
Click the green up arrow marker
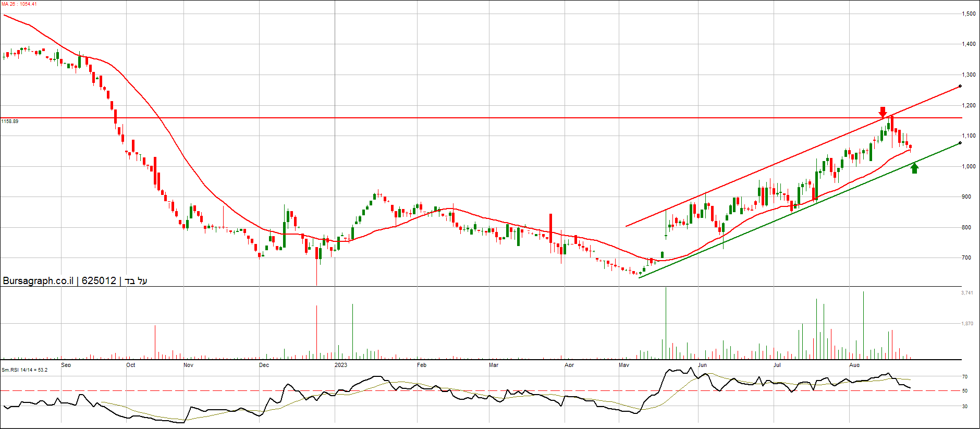coord(914,168)
